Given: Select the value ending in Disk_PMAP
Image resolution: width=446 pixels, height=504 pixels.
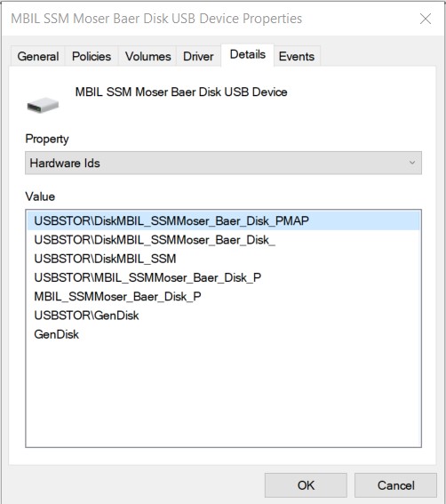Looking at the screenshot, I should (x=224, y=220).
